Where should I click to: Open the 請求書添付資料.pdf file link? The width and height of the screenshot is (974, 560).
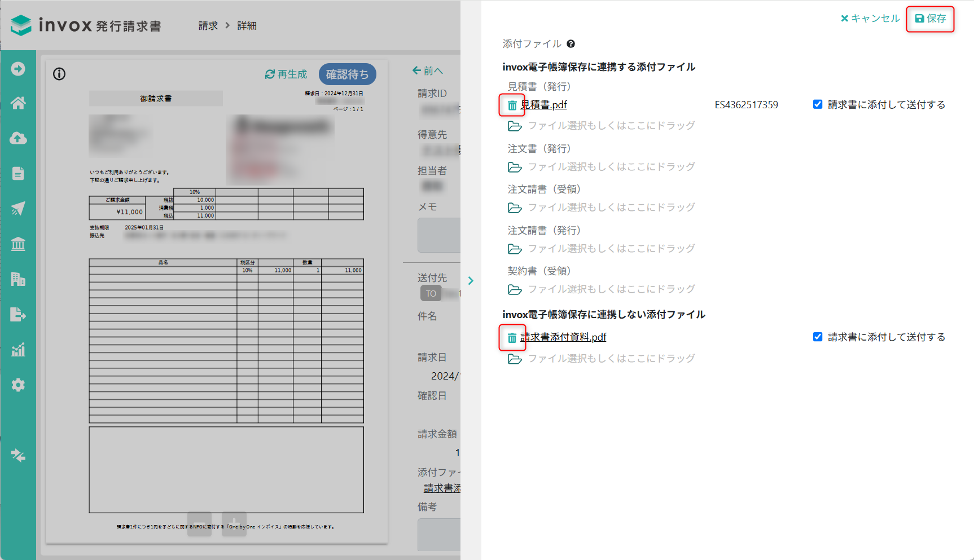pos(563,337)
